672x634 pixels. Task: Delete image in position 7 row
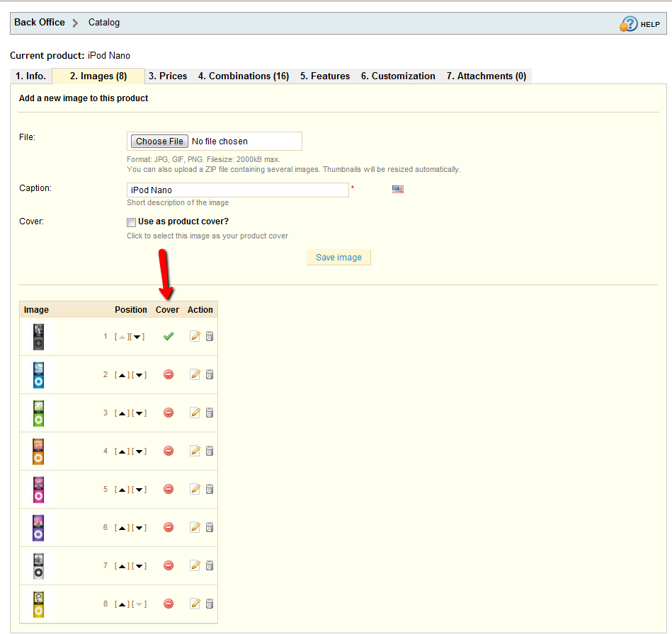coord(210,565)
